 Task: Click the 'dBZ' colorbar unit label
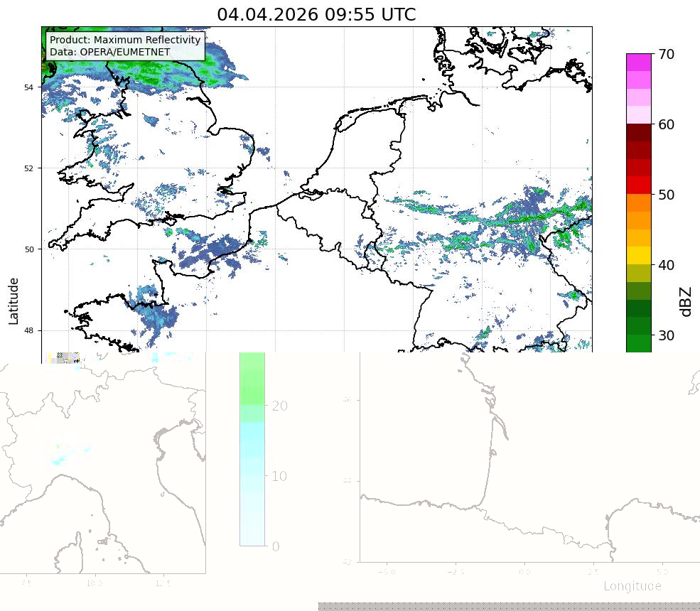coord(686,302)
